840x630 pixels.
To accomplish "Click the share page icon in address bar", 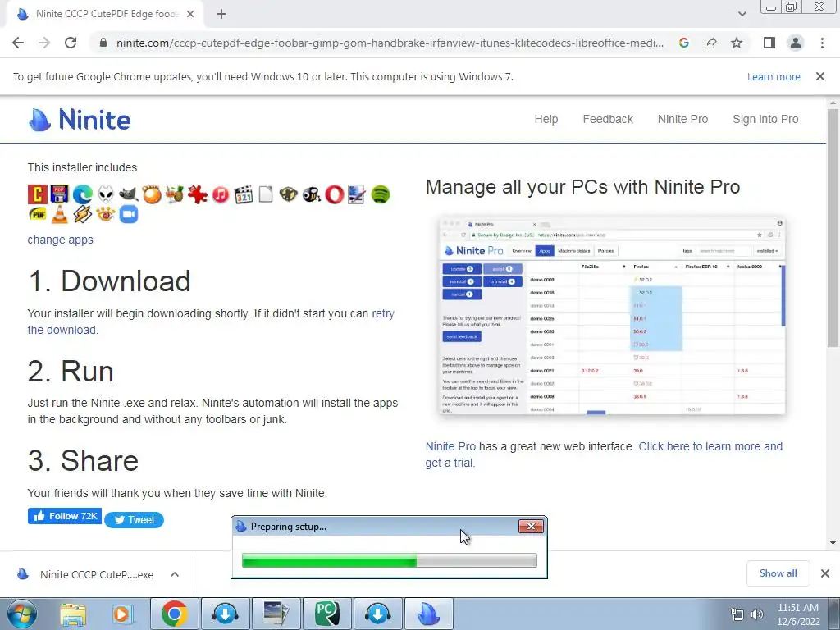I will coord(710,43).
